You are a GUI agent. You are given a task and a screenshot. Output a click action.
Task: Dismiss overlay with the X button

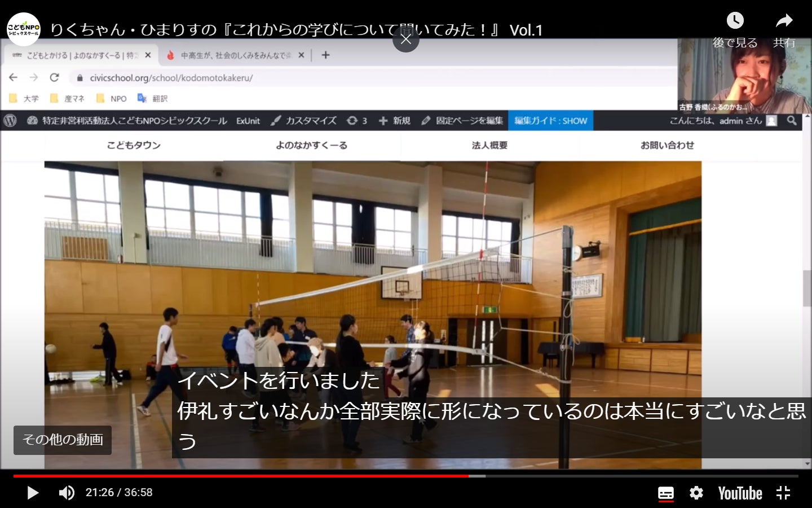(406, 39)
